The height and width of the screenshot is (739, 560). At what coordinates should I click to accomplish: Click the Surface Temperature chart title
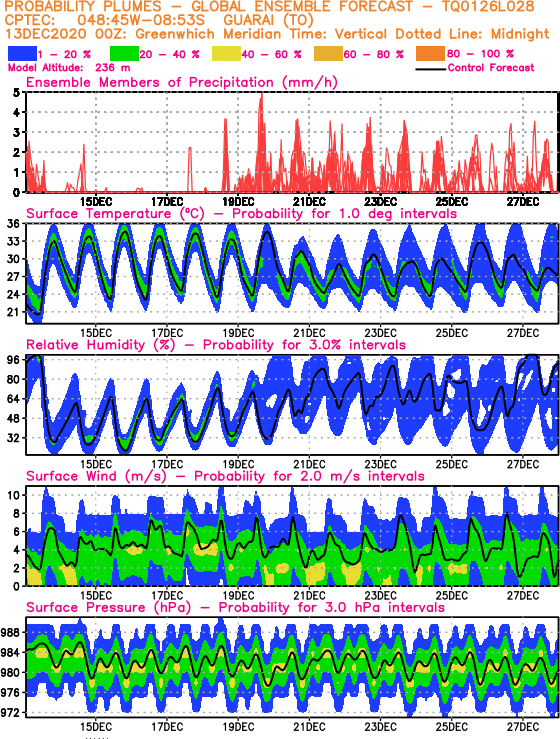[241, 214]
